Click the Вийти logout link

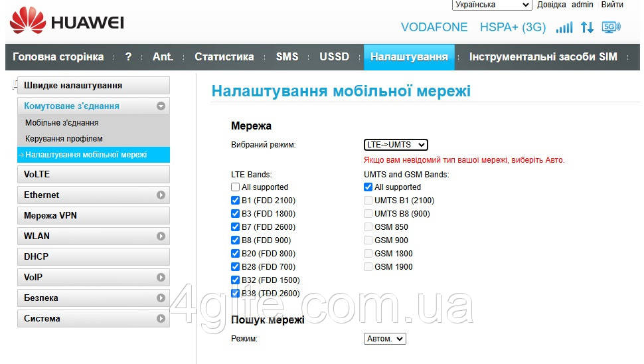(611, 5)
